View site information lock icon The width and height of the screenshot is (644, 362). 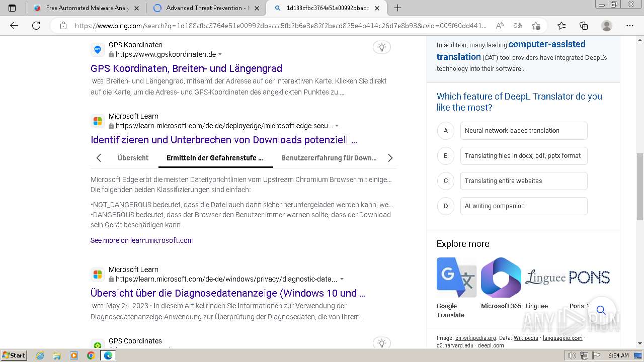[x=63, y=26]
